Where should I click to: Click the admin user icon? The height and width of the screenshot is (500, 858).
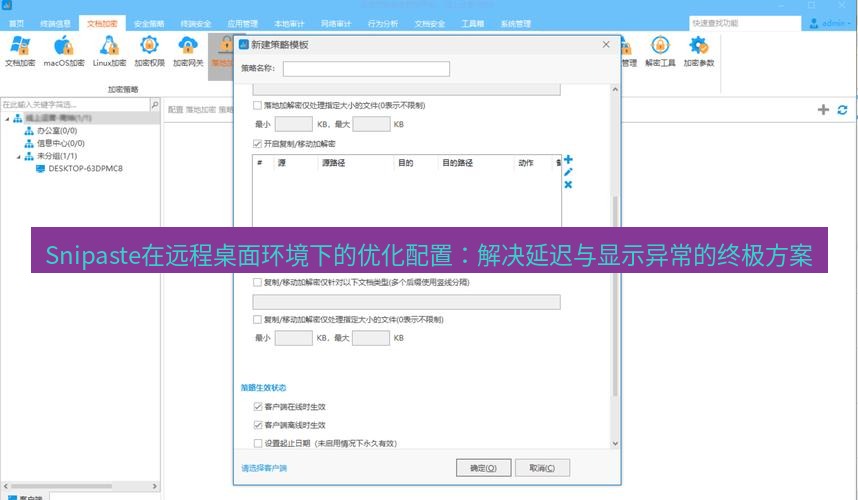tap(814, 24)
